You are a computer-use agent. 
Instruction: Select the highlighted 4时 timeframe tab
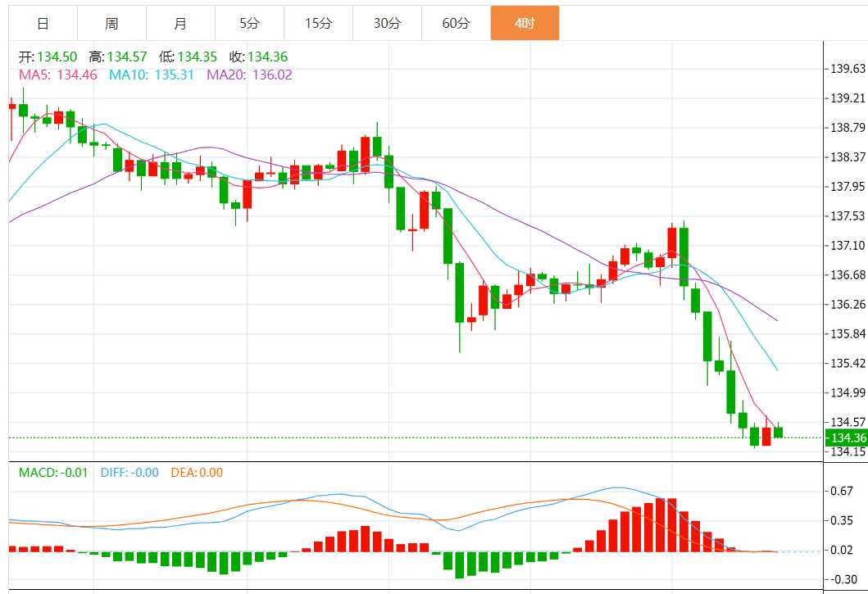coord(525,23)
